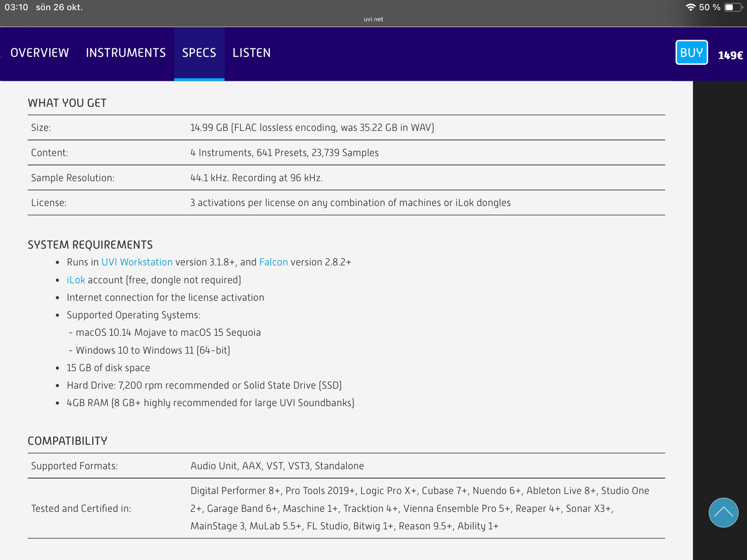The height and width of the screenshot is (560, 747).
Task: Select the Specs tab
Action: pyautogui.click(x=199, y=53)
